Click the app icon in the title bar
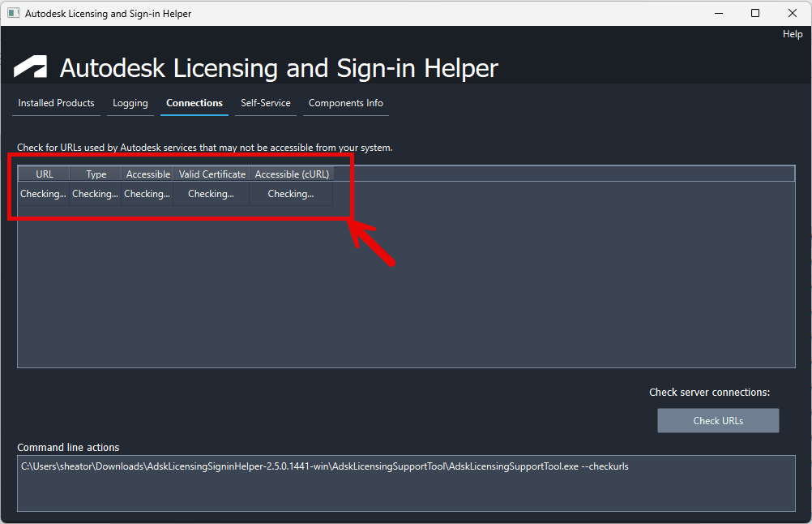Screen dimensions: 812x524 click(14, 13)
